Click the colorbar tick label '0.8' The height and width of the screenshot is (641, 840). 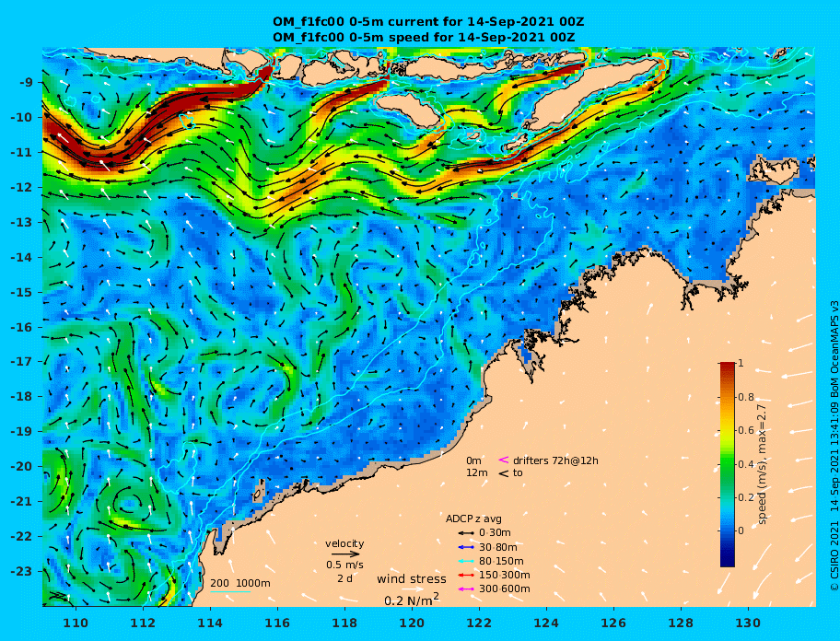click(747, 397)
